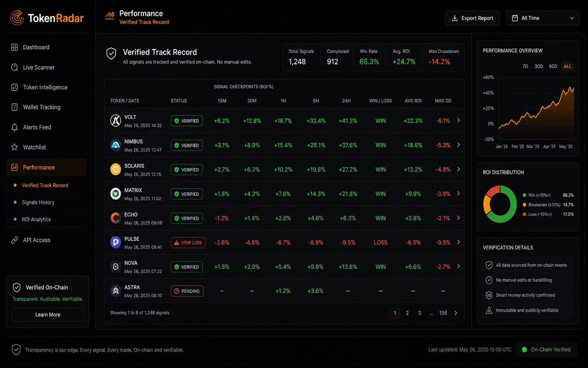Expand the NOVA signal row chevron
588x368 pixels.
tap(459, 266)
